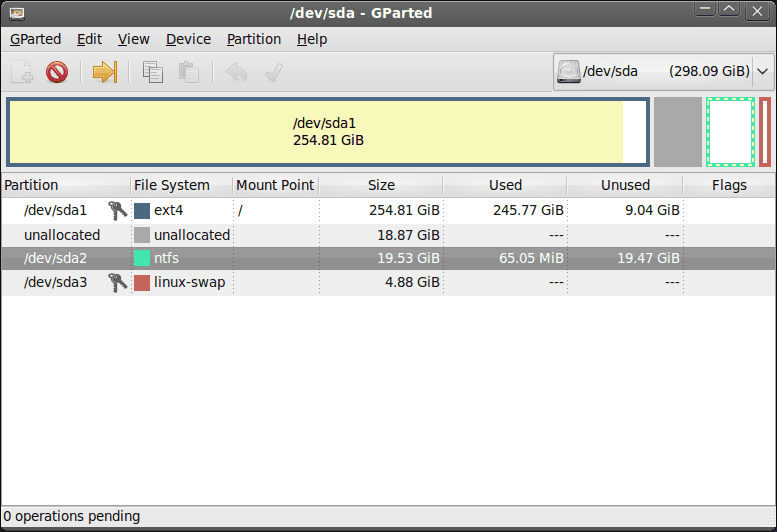Select green-dashed sda2 block in disk graphic

730,132
